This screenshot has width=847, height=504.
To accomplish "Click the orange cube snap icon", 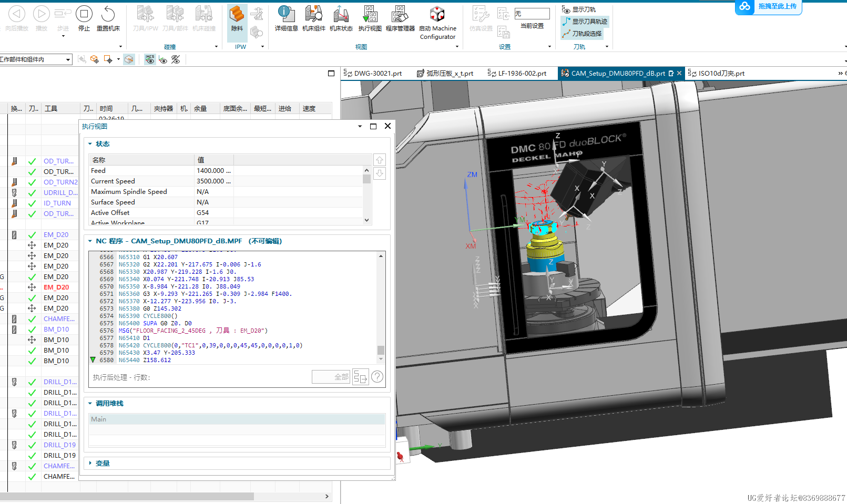I will pos(95,59).
